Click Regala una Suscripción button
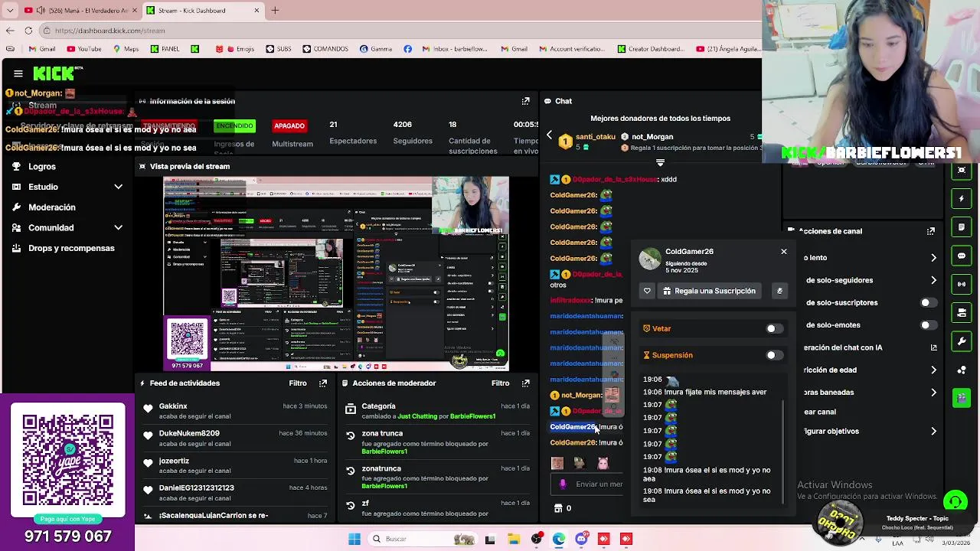 709,291
